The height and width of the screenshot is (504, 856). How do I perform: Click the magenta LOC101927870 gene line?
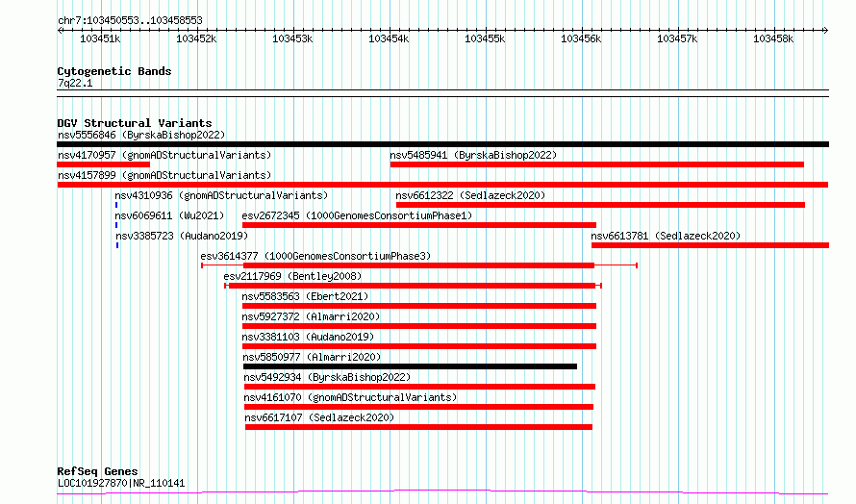tap(442, 492)
